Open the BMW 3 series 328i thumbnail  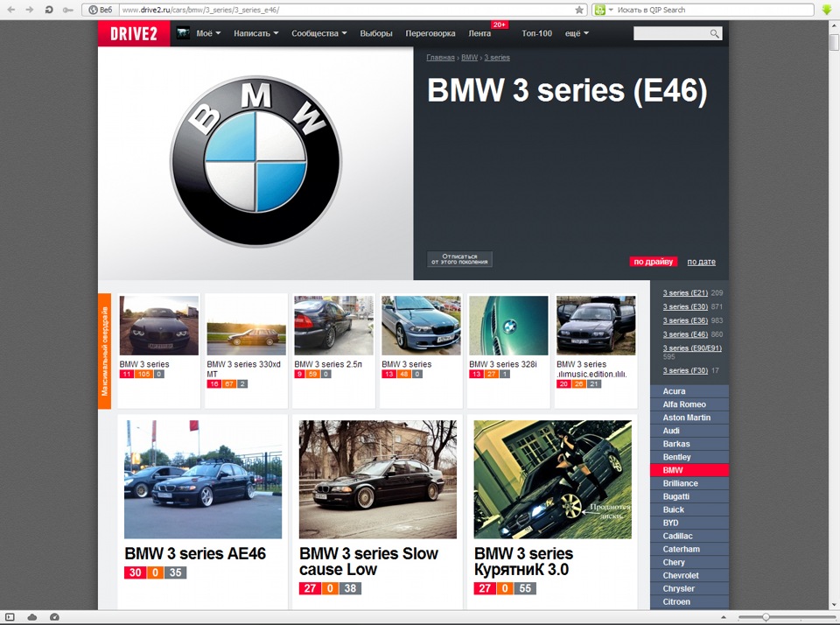[508, 326]
